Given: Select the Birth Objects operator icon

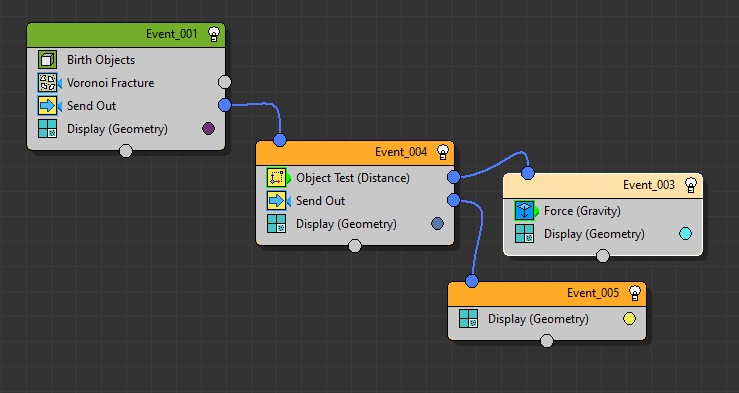Looking at the screenshot, I should (x=48, y=60).
